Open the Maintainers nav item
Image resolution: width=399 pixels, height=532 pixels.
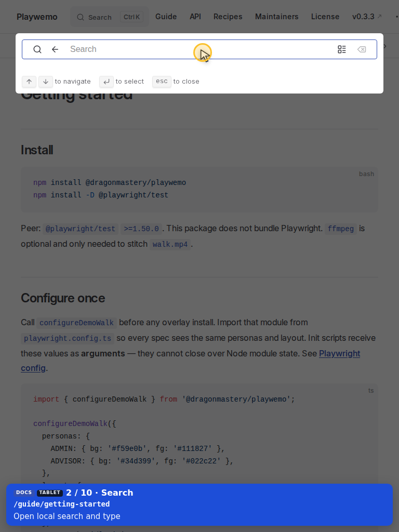[277, 17]
